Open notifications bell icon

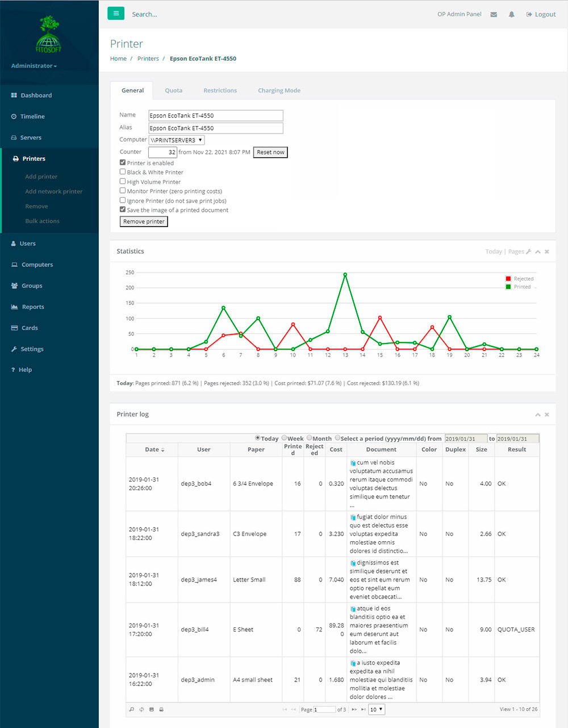[511, 15]
